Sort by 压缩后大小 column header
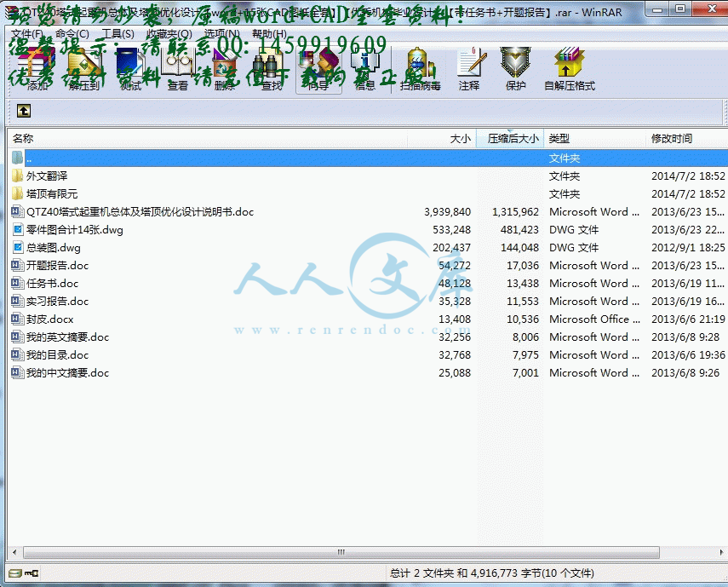The height and width of the screenshot is (587, 728). [x=510, y=138]
